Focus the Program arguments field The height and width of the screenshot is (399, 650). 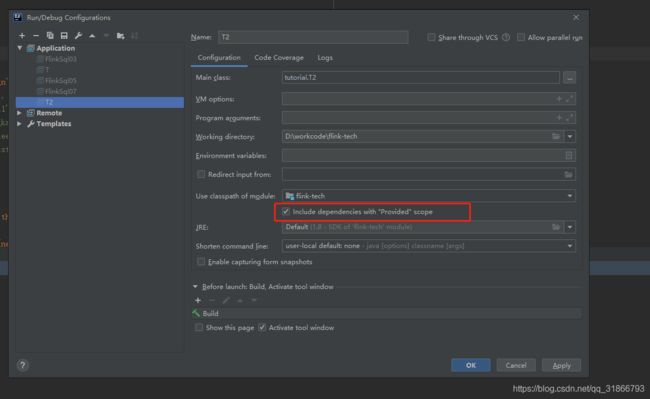429,118
